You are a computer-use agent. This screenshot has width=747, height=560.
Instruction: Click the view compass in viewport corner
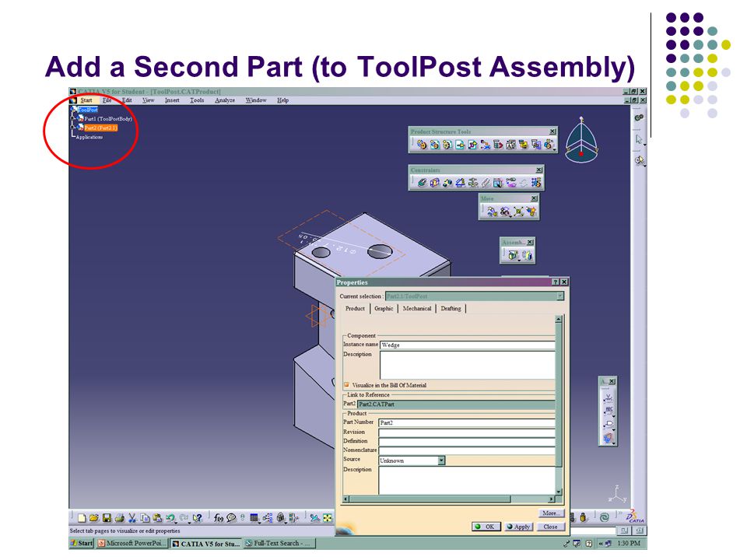point(581,141)
